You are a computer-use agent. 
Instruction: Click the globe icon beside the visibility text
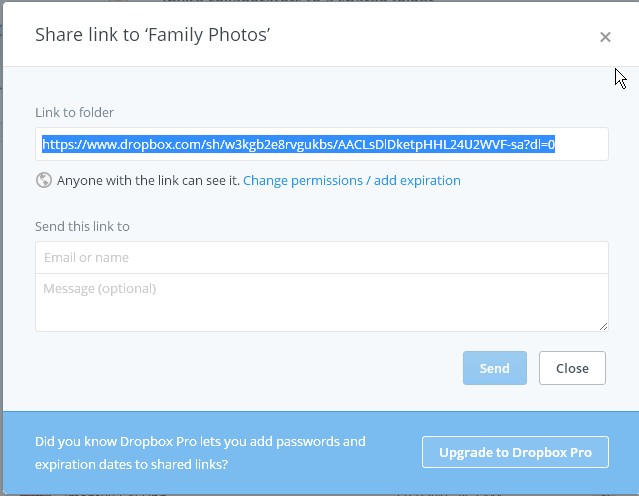[43, 181]
